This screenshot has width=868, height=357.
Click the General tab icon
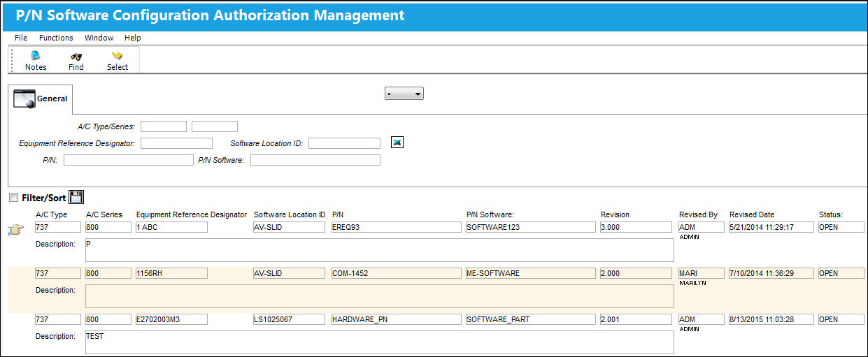coord(24,99)
